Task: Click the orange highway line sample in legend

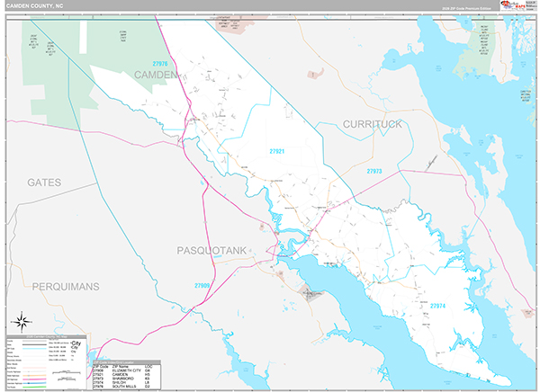Action: (x=34, y=376)
